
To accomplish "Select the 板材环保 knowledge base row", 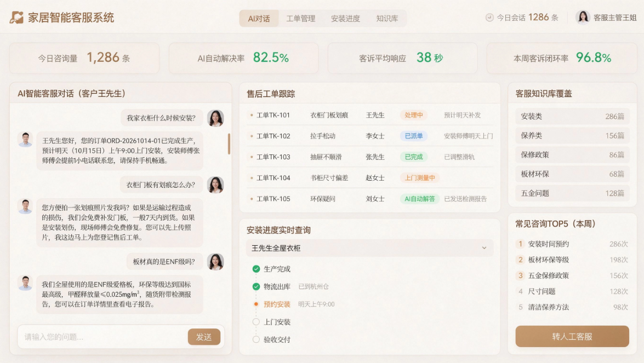I will click(x=572, y=174).
